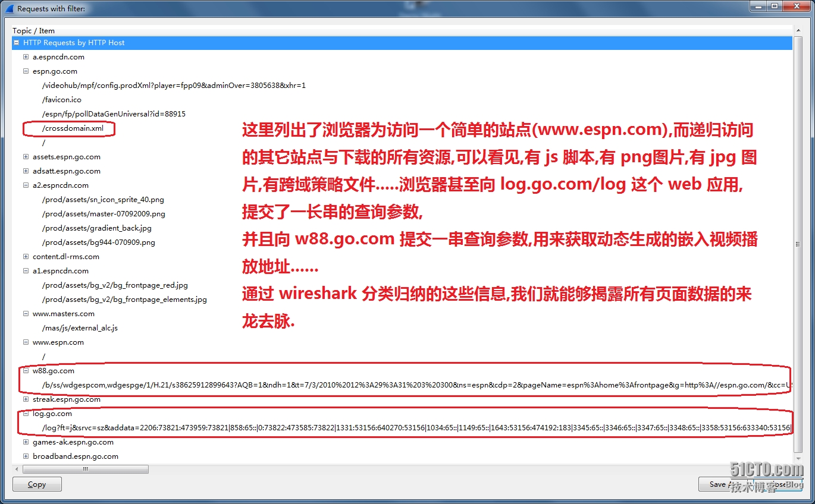
Task: Expand the content.dl-rms.com host node
Action: [x=26, y=257]
